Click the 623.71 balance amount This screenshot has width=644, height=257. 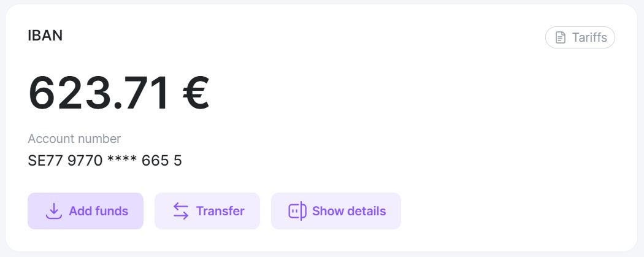[99, 93]
